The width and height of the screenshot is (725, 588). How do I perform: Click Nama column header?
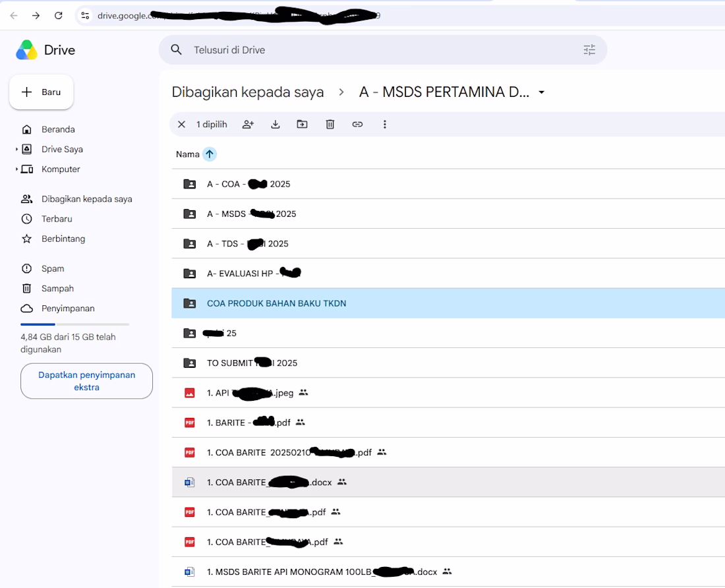[x=187, y=154]
